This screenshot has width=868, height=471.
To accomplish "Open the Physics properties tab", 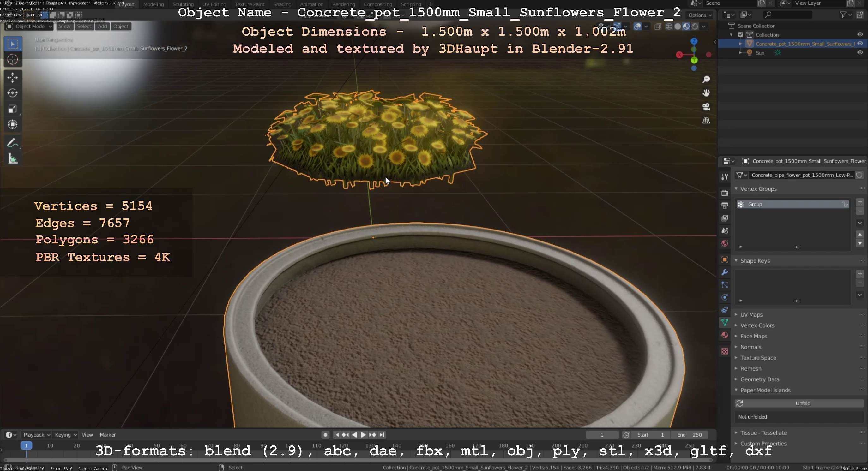I will point(725,297).
